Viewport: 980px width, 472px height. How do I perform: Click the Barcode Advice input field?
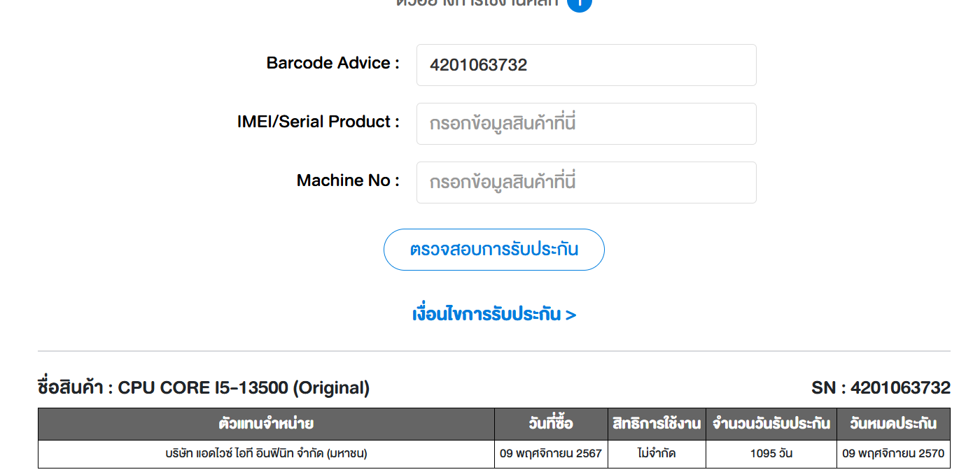(x=586, y=65)
